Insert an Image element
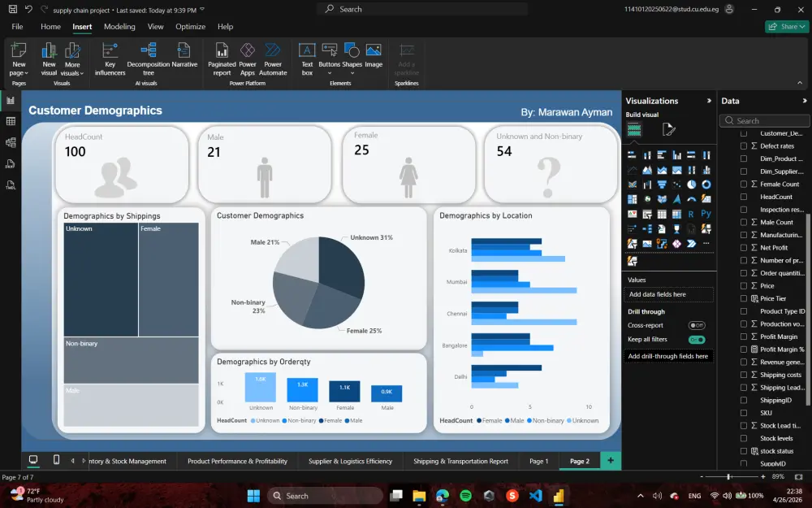812x508 pixels. coord(374,55)
